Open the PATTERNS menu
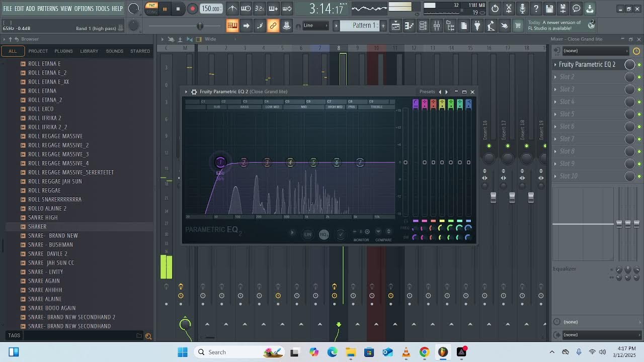 (x=47, y=9)
